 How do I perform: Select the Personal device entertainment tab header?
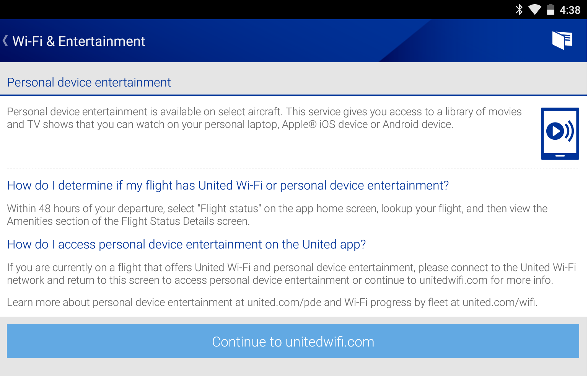[88, 82]
